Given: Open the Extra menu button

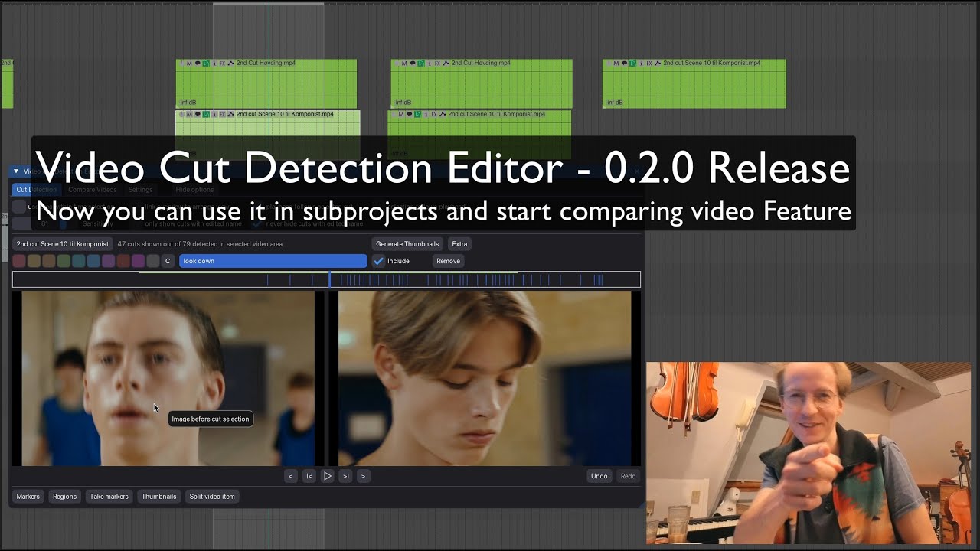Looking at the screenshot, I should (459, 244).
